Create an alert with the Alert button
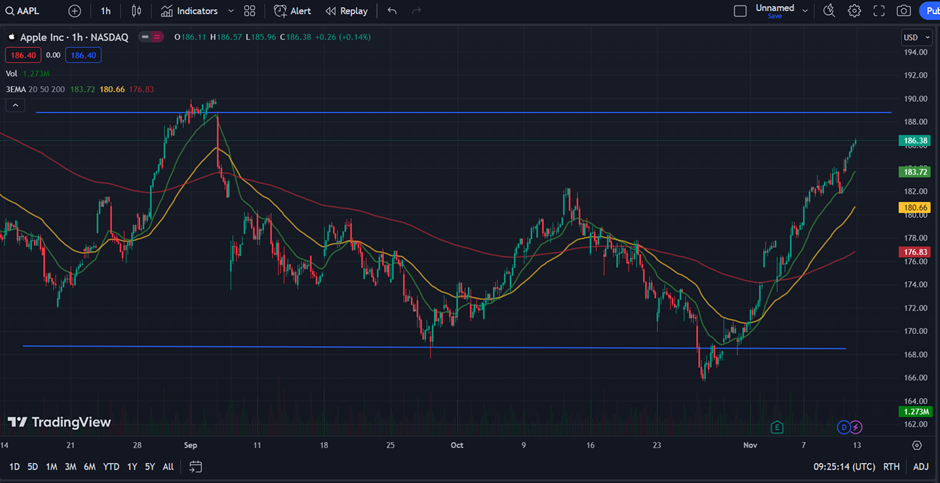The width and height of the screenshot is (940, 483). click(x=292, y=11)
